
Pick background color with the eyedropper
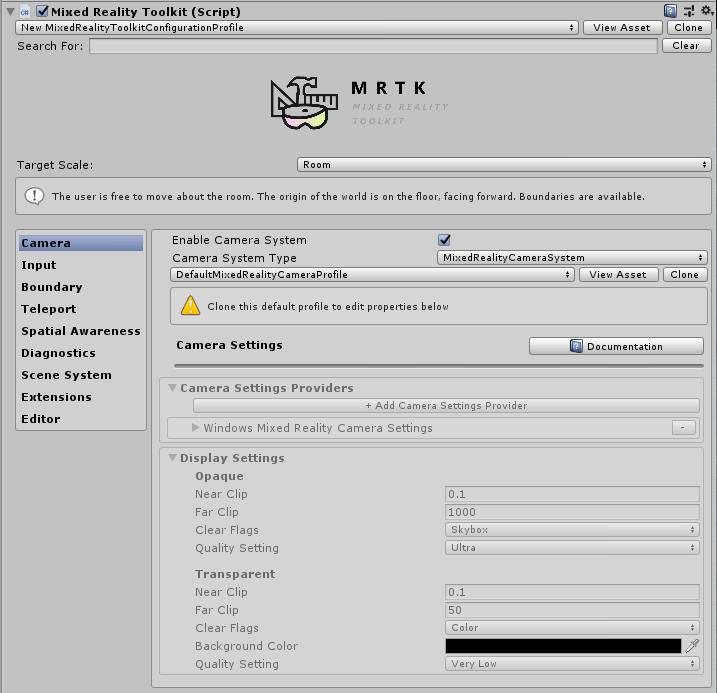(x=692, y=646)
